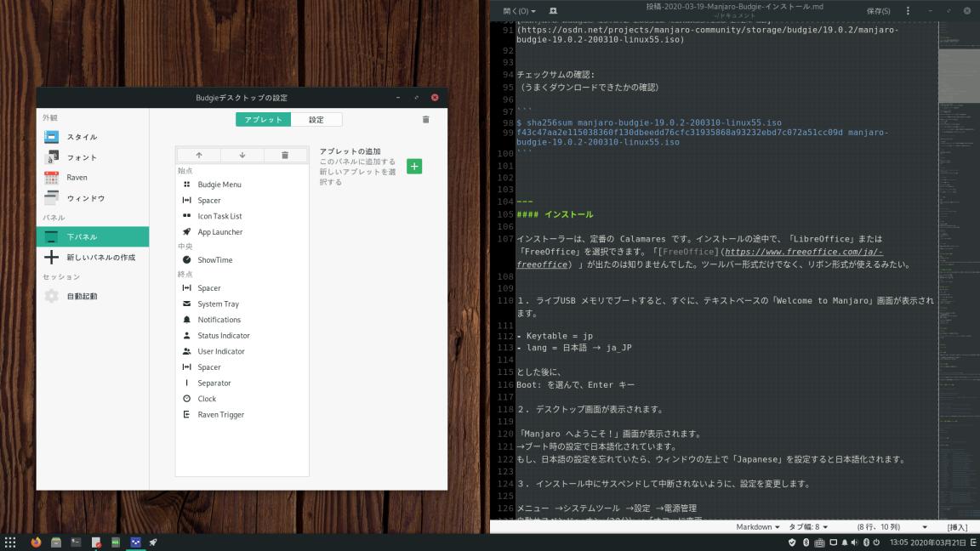Add a new applet with green plus
This screenshot has width=980, height=551.
413,166
